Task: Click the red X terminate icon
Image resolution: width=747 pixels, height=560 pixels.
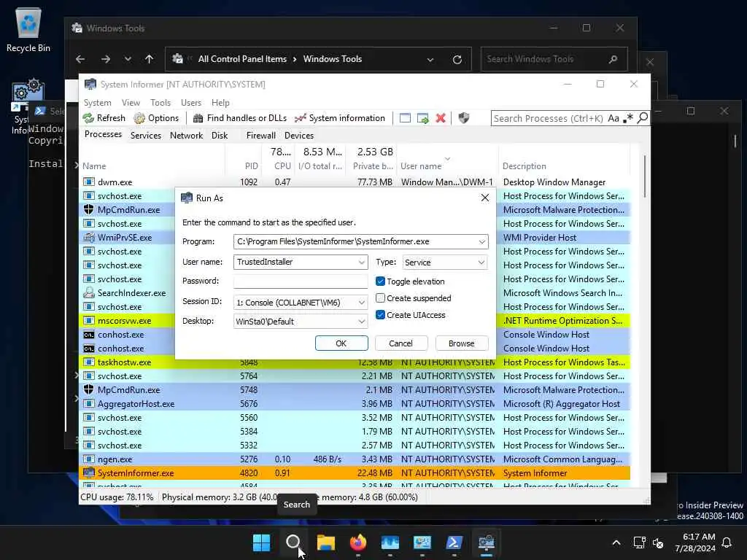Action: point(441,118)
